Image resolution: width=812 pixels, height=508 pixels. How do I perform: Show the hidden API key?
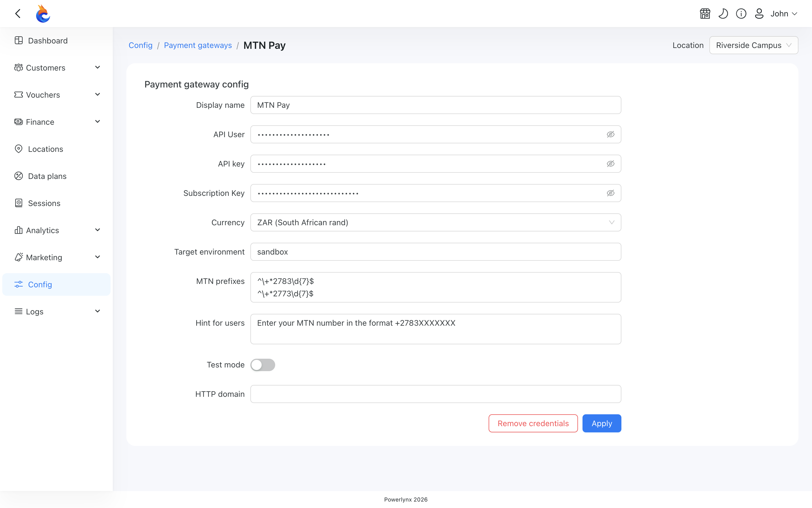(611, 164)
